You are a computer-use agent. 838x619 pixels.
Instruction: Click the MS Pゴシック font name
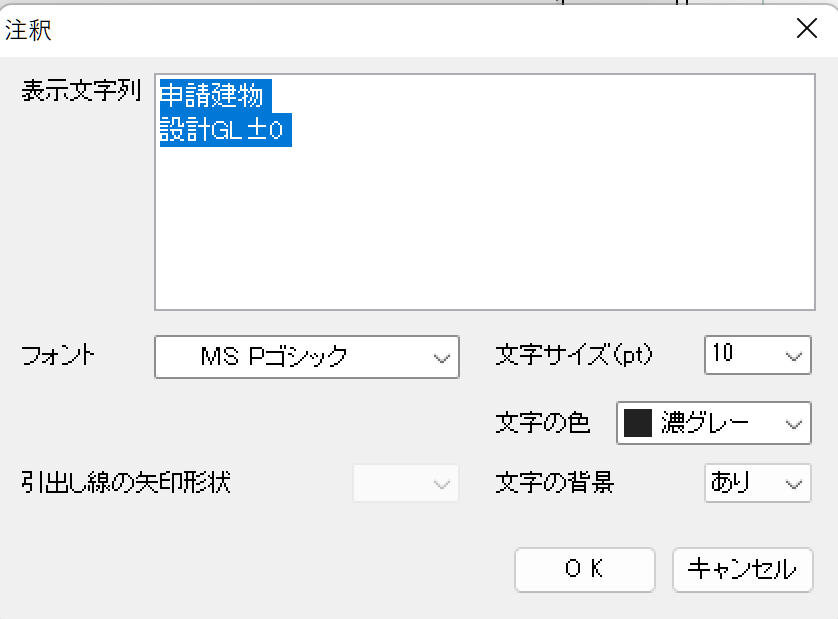pos(274,356)
